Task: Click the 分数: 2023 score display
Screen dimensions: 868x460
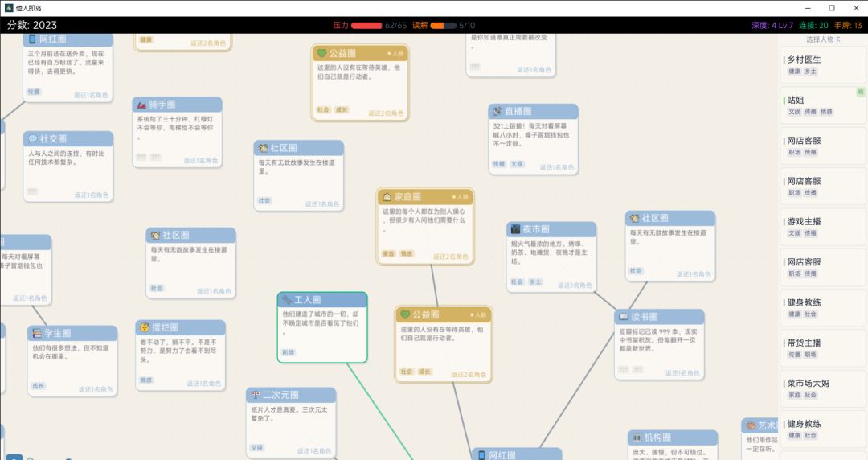Action: 32,25
